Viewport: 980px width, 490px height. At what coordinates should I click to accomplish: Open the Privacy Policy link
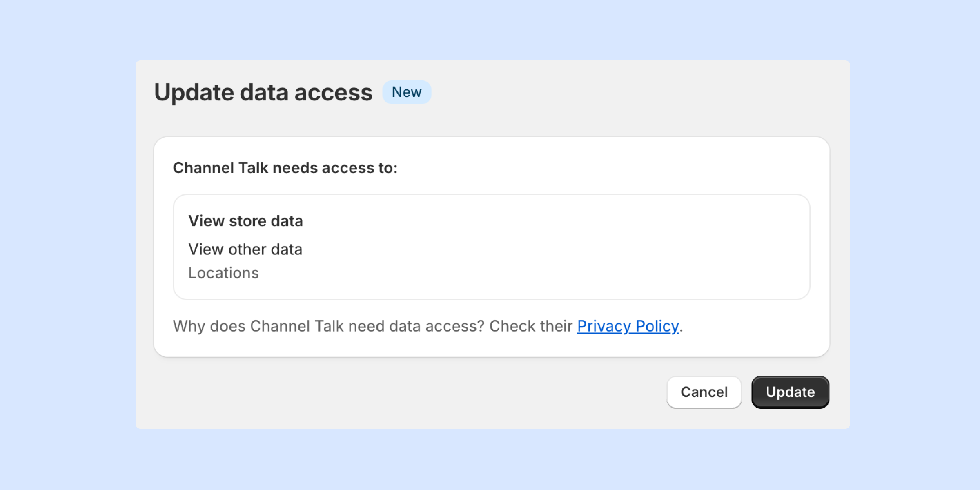click(x=628, y=326)
